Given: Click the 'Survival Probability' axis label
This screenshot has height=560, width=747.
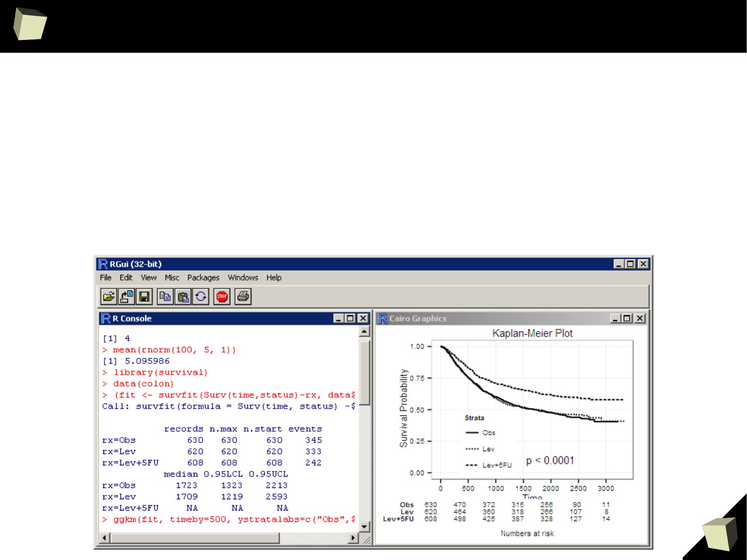Looking at the screenshot, I should (403, 408).
